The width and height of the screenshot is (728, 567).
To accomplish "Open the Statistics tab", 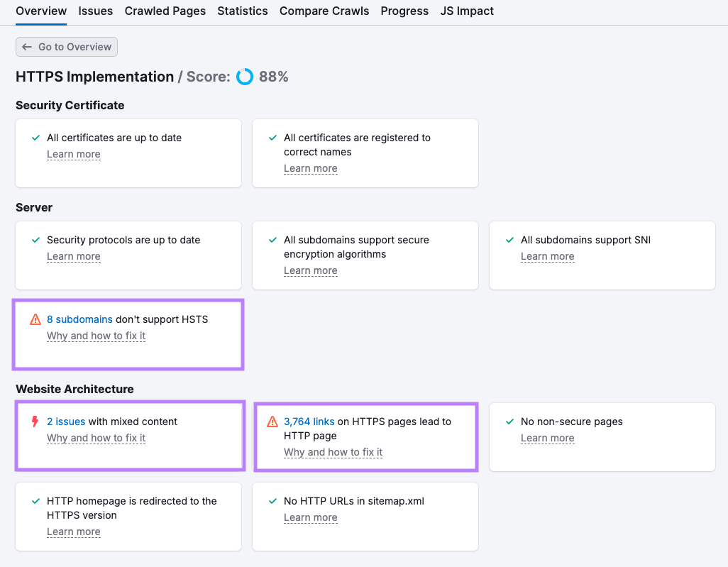I will point(243,11).
